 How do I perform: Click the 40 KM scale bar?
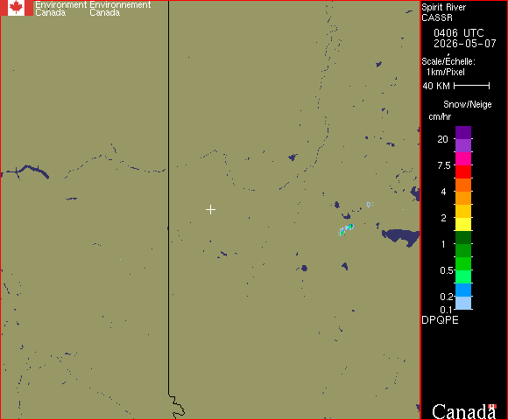[472, 86]
